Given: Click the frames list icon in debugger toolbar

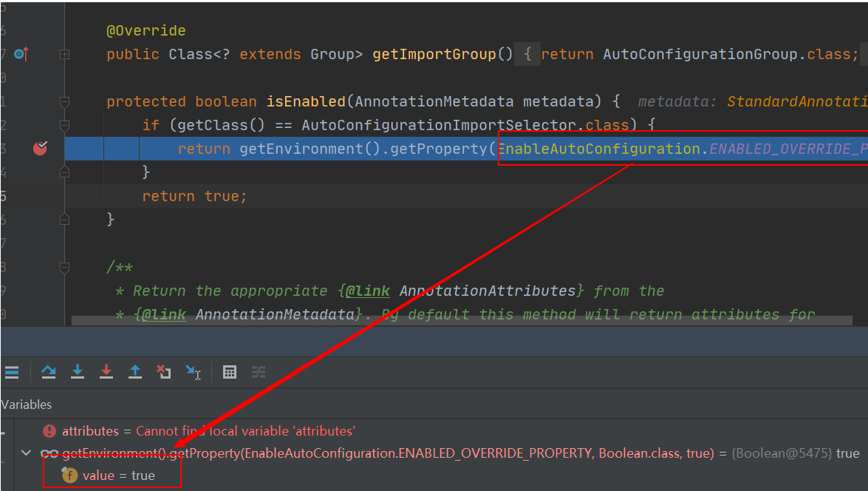Looking at the screenshot, I should click(12, 372).
